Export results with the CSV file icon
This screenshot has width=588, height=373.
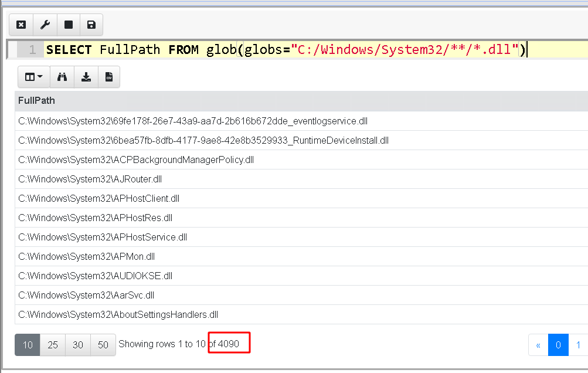(109, 77)
